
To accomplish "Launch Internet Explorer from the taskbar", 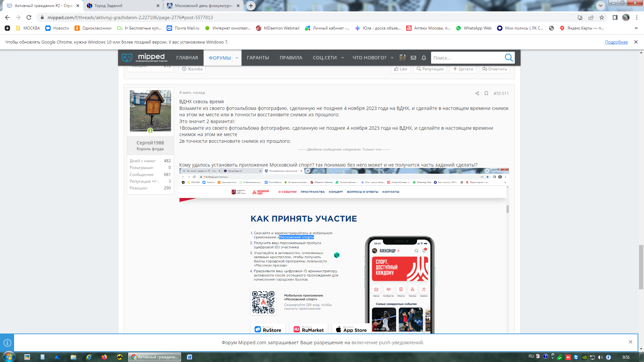I will pyautogui.click(x=89, y=357).
